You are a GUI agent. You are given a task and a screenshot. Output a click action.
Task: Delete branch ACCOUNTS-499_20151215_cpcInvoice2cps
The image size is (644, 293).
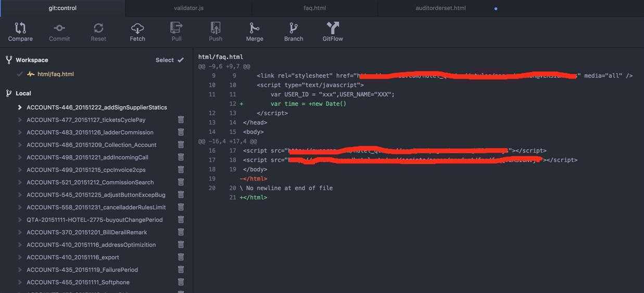click(x=181, y=170)
